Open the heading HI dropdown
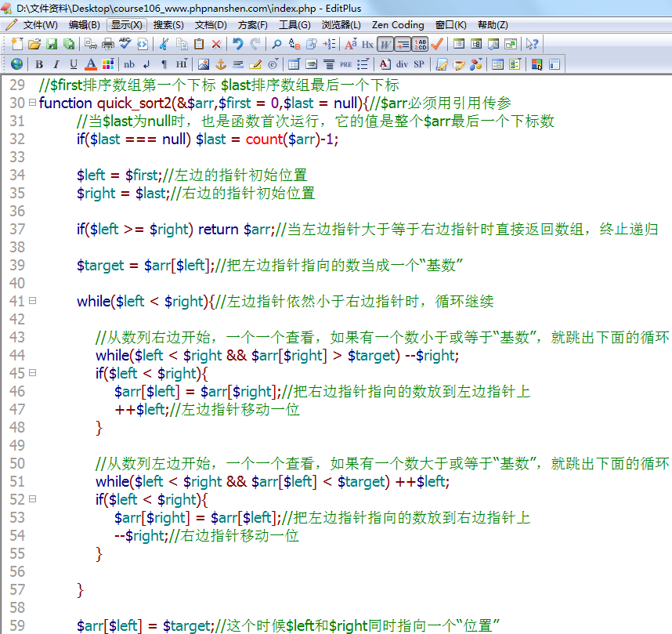 [x=181, y=64]
